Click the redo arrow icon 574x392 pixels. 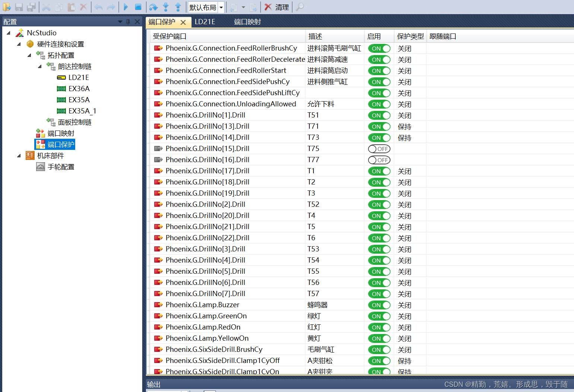point(111,7)
